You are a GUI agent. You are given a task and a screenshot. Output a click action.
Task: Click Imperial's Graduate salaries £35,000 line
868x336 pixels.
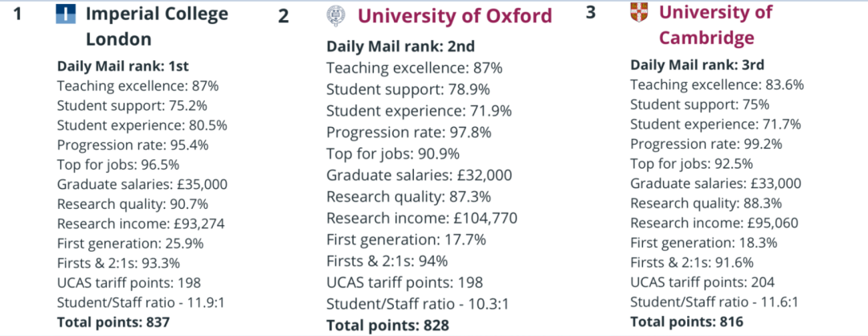tap(142, 184)
